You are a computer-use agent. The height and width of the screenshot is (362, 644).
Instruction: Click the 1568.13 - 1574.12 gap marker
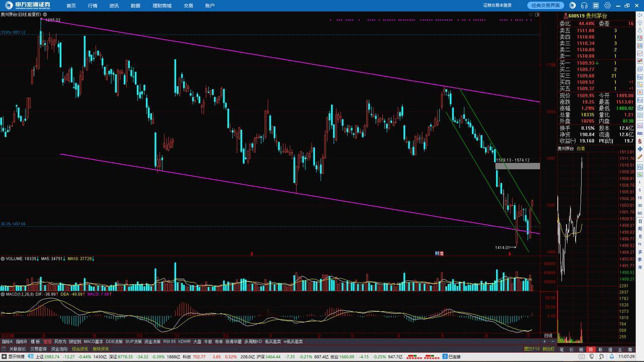(513, 160)
